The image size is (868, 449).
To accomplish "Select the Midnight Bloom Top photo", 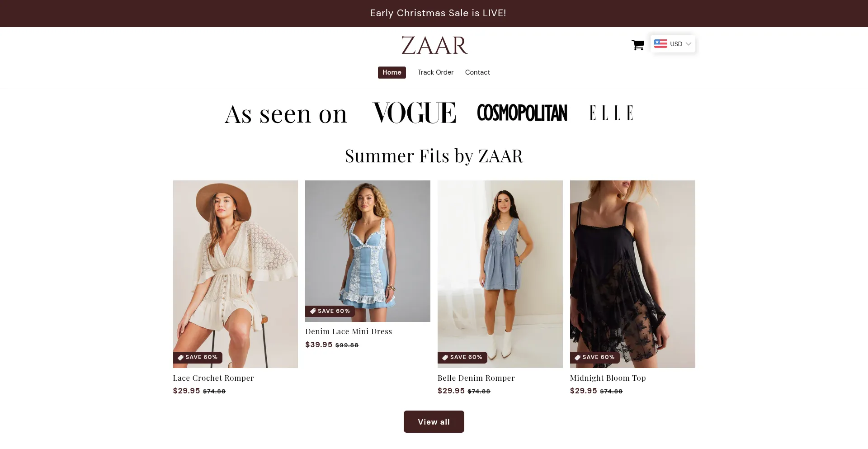I will click(x=632, y=274).
